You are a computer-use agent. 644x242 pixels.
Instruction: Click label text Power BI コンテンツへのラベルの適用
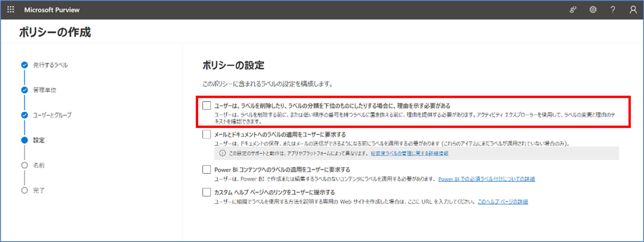coord(282,169)
